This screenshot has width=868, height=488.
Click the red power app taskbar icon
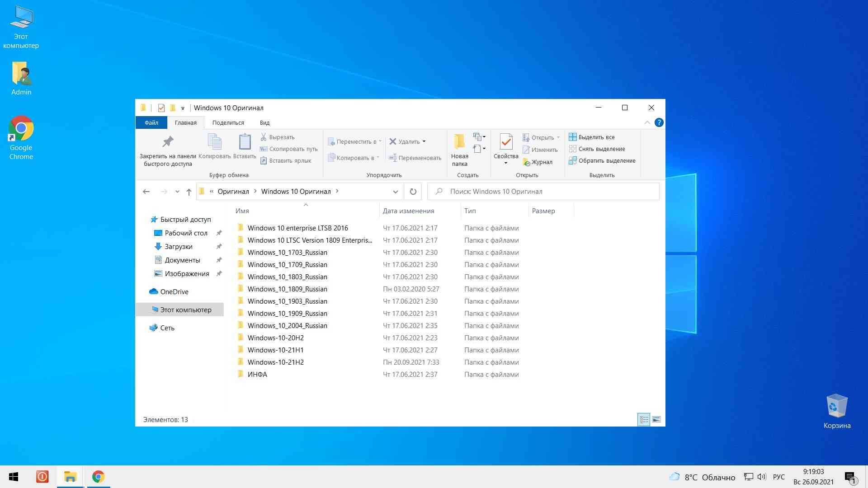42,477
